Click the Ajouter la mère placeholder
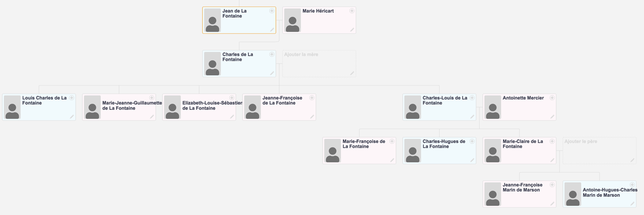The height and width of the screenshot is (215, 644). pos(319,64)
